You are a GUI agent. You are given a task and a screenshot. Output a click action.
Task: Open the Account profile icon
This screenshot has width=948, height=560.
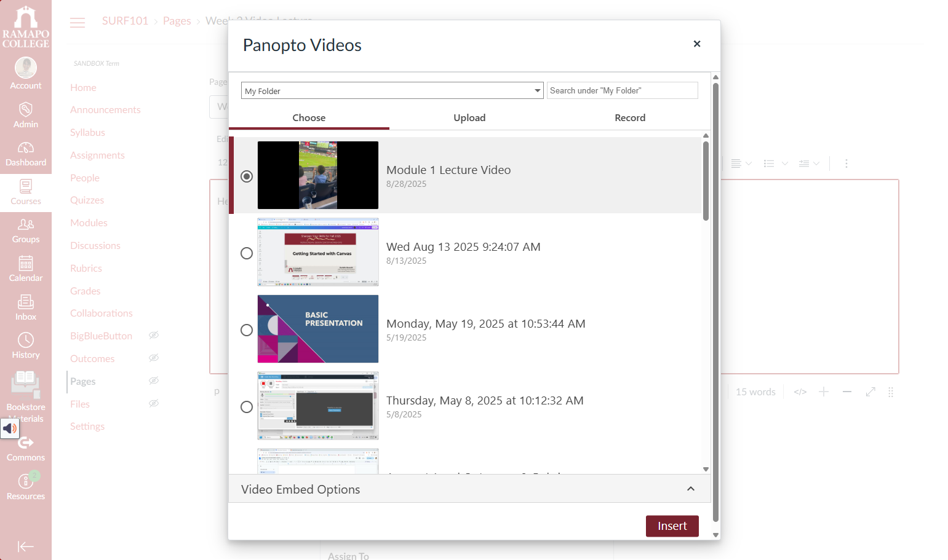pyautogui.click(x=26, y=68)
